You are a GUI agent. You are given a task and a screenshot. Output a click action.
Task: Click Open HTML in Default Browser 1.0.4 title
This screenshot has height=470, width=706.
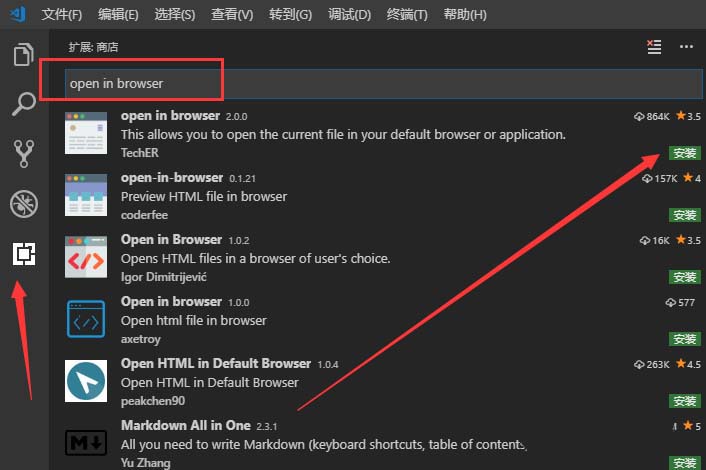pos(216,363)
